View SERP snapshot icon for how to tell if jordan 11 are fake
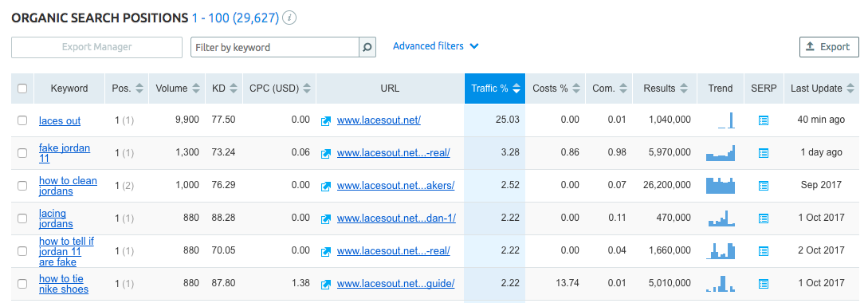This screenshot has width=868, height=303. 764,251
